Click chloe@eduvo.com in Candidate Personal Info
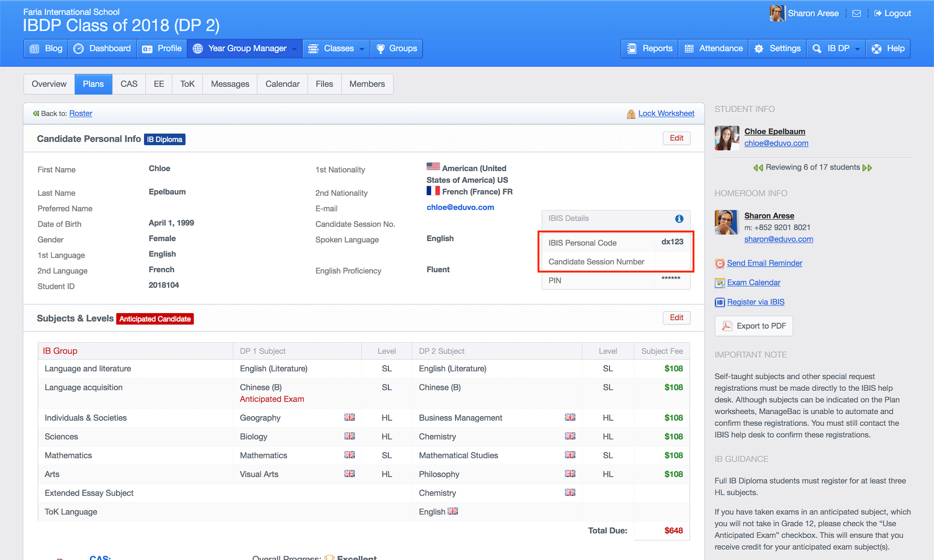 (x=460, y=207)
